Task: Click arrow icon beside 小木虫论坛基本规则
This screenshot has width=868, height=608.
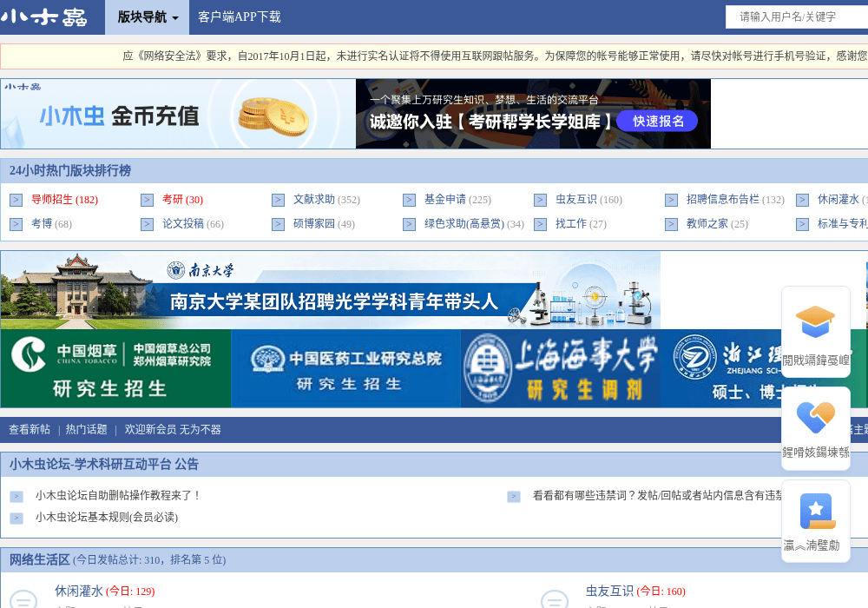Action: click(16, 519)
